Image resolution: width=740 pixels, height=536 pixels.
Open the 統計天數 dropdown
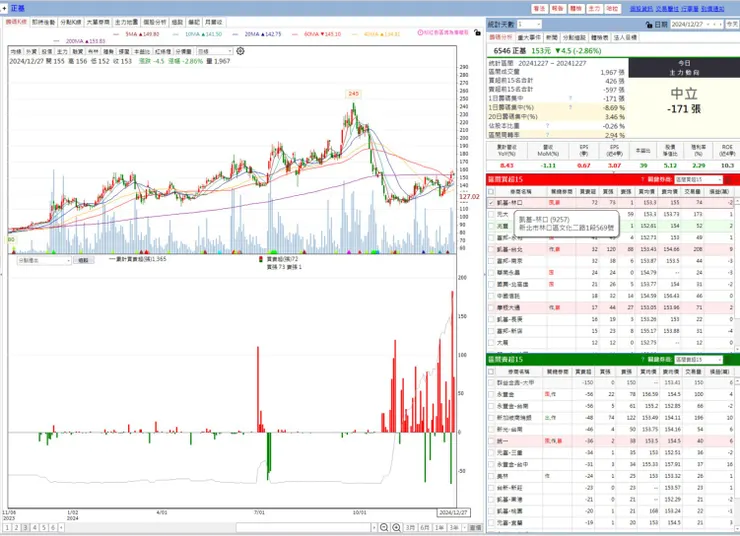pos(529,24)
